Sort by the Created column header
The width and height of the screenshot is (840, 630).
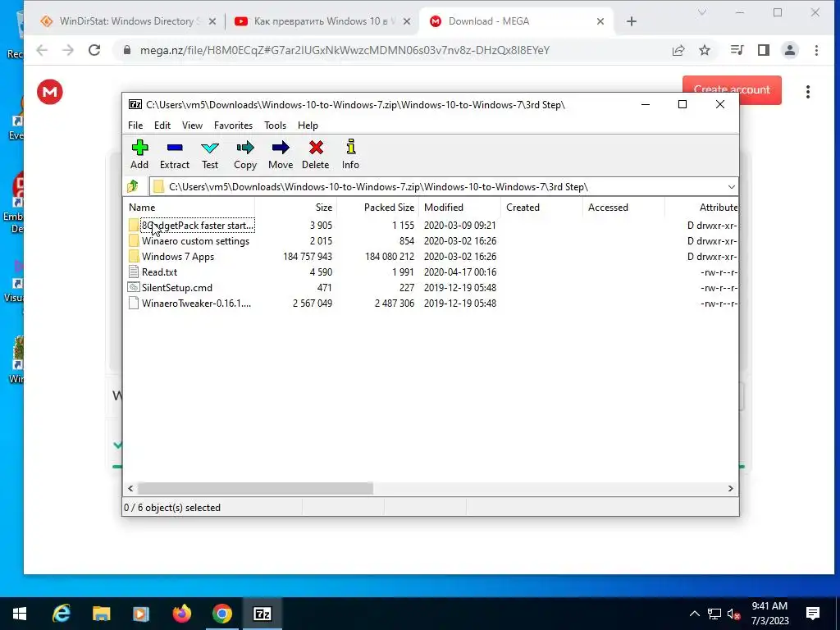coord(541,208)
